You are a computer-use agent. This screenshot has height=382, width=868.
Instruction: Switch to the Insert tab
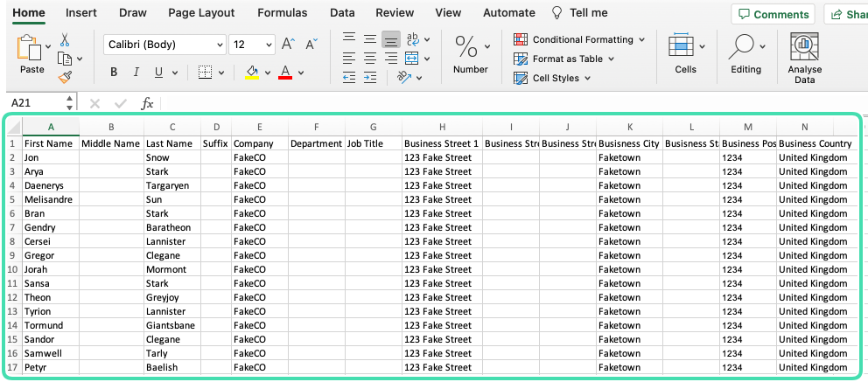(80, 13)
